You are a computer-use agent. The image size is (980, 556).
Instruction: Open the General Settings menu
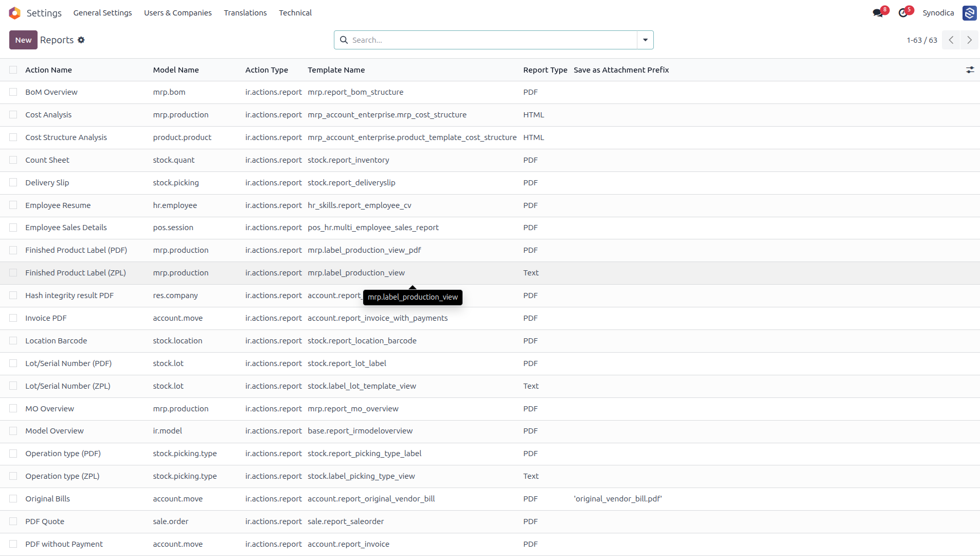coord(102,13)
